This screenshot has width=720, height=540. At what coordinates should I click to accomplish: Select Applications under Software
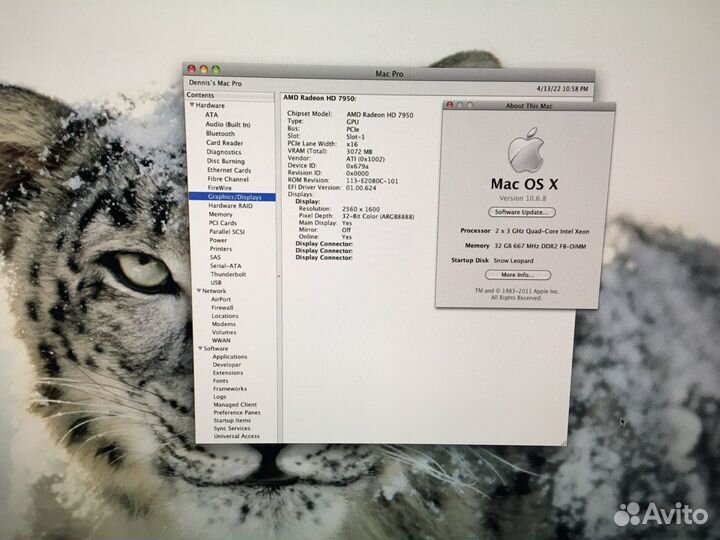230,357
